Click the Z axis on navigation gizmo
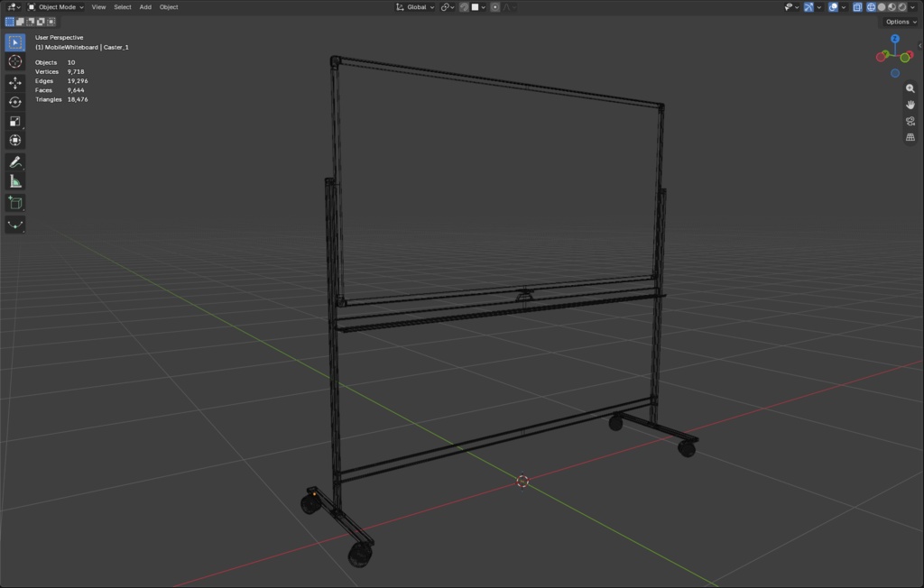The height and width of the screenshot is (588, 924). tap(895, 39)
